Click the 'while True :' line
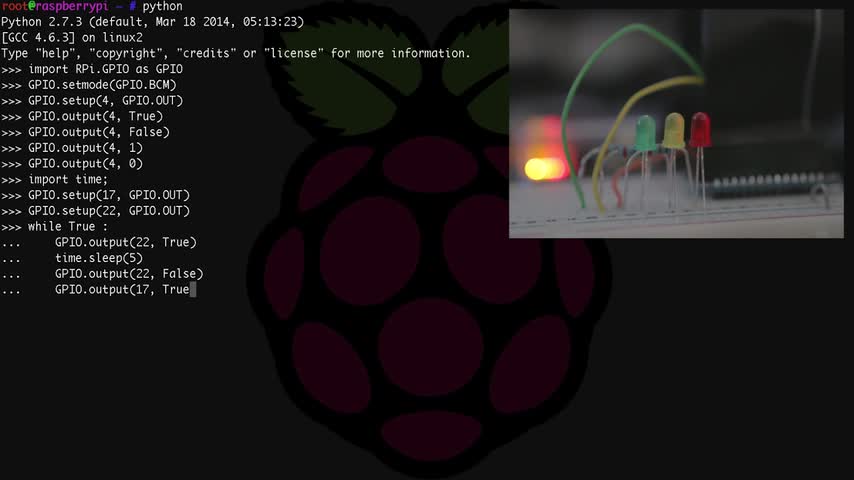 tap(68, 227)
